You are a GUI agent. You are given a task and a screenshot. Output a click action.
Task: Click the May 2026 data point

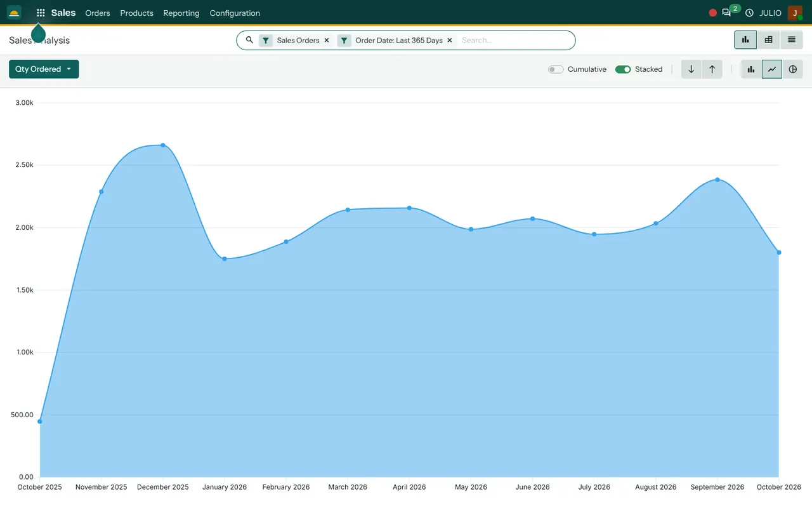tap(471, 229)
